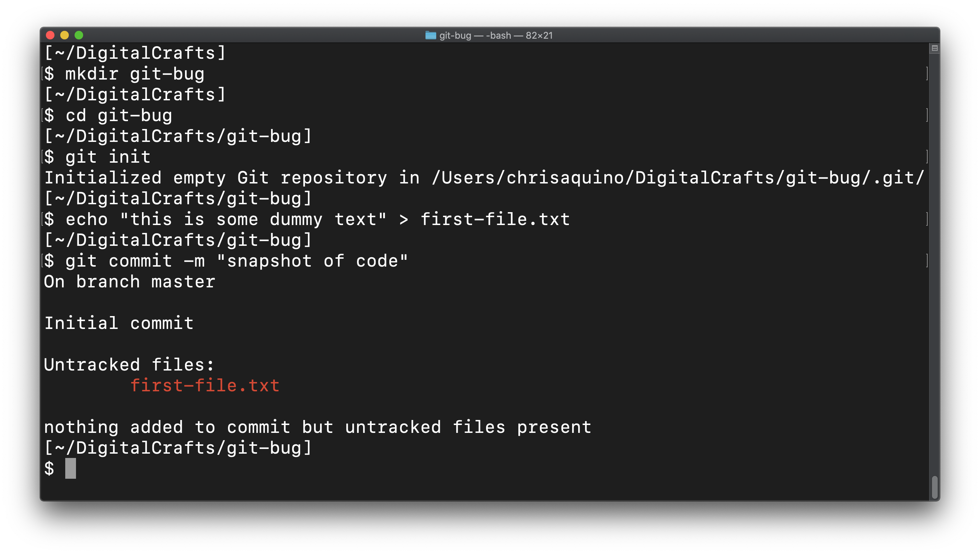This screenshot has width=980, height=554.
Task: Click the final shell prompt dollar sign
Action: [49, 469]
